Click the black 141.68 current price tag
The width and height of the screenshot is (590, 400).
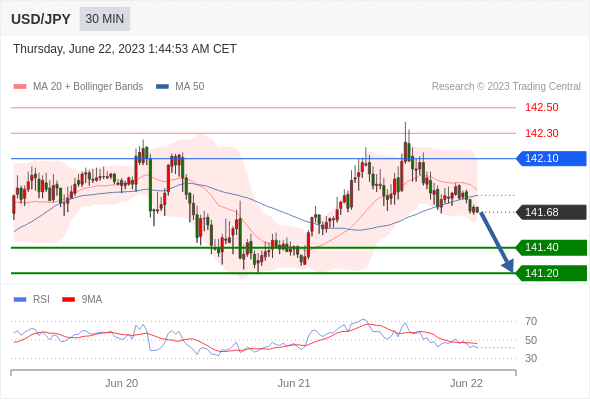pyautogui.click(x=551, y=212)
